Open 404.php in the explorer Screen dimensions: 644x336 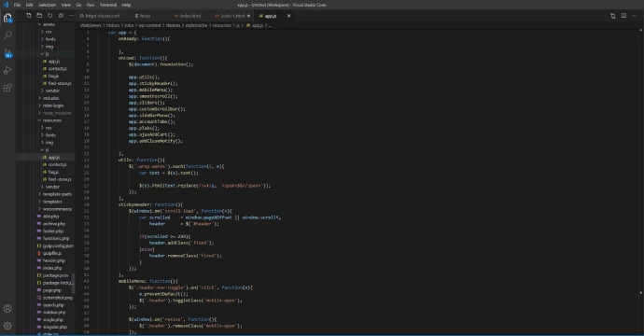pos(50,217)
